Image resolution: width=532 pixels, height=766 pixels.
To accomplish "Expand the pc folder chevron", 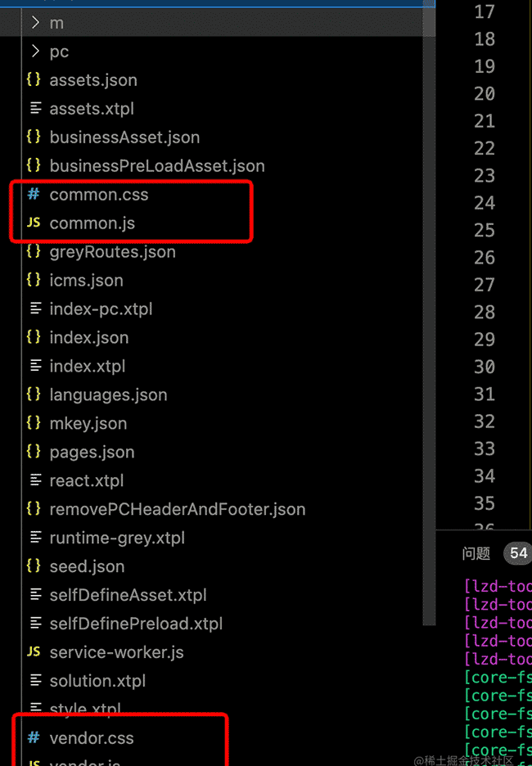I will 35,52.
